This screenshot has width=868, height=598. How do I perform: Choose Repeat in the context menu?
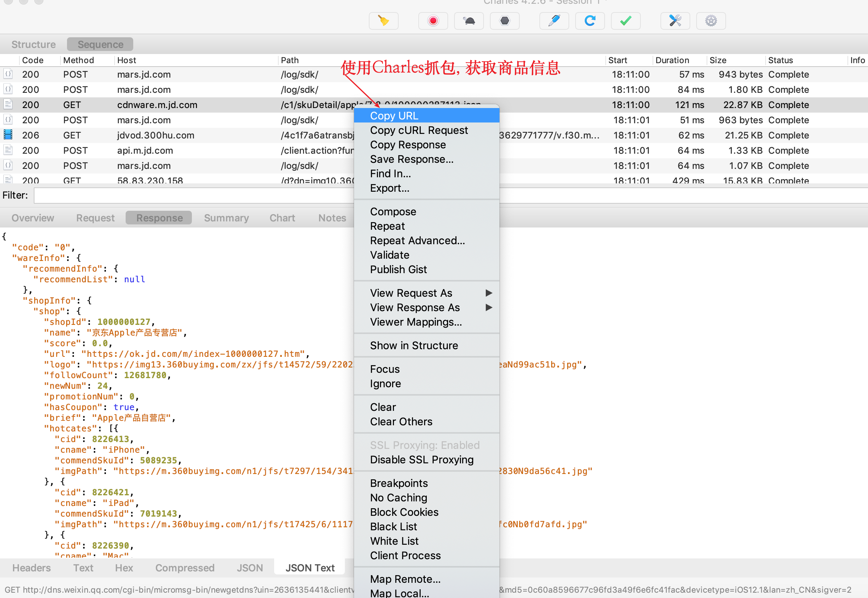point(426,226)
